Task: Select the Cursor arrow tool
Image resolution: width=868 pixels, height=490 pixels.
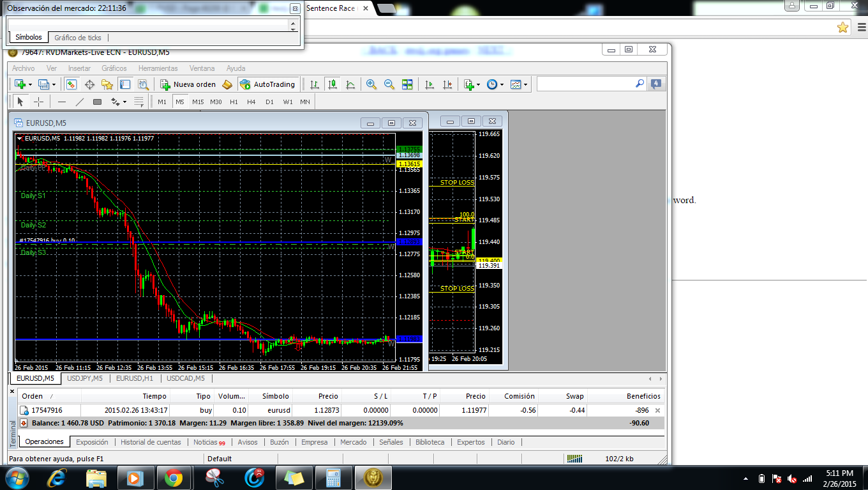Action: (20, 102)
